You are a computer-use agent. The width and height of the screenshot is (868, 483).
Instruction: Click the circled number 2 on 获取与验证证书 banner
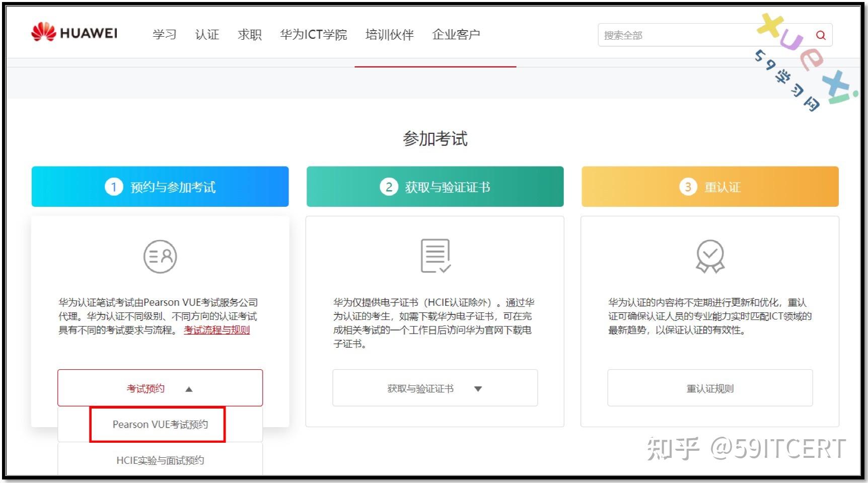coord(389,187)
